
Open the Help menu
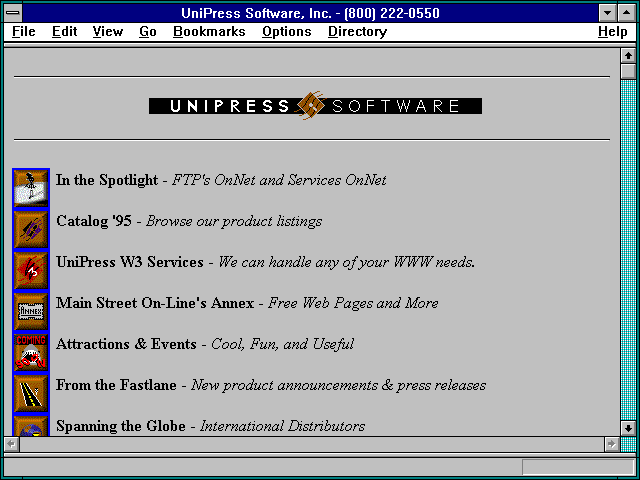[x=612, y=31]
